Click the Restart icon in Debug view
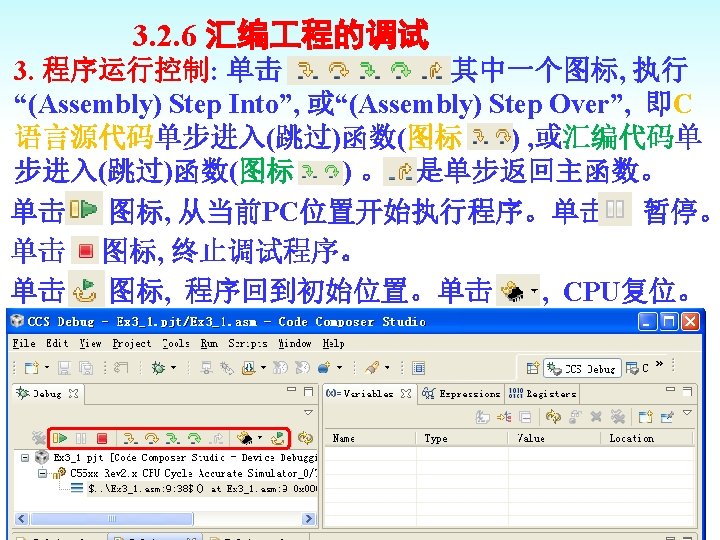 pos(277,438)
